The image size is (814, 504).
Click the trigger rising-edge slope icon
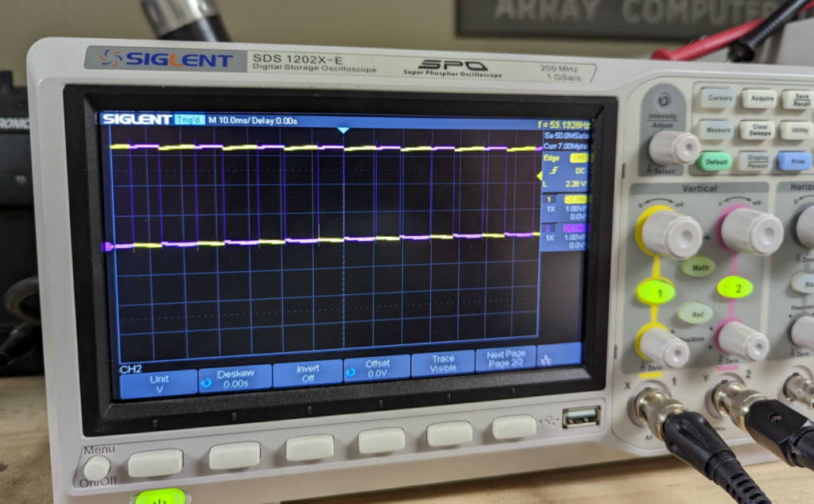554,171
